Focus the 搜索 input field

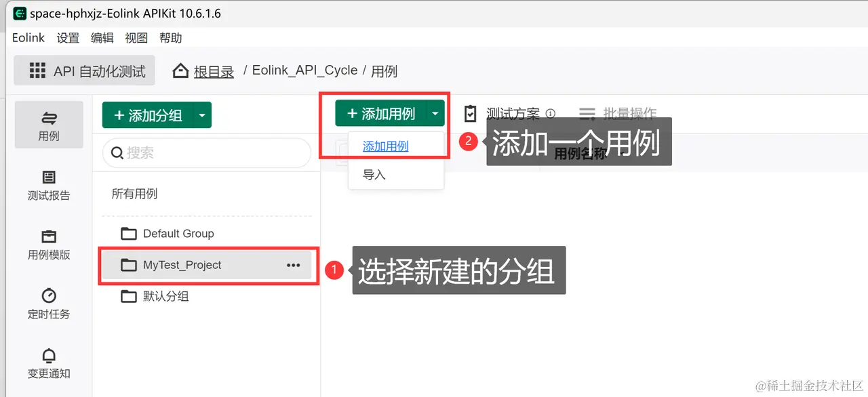[207, 153]
